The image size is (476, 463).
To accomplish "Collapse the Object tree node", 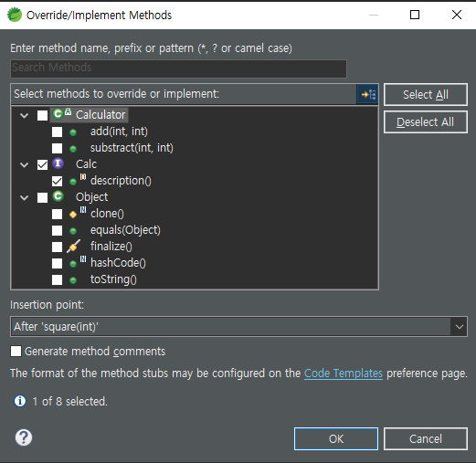I will click(x=25, y=197).
